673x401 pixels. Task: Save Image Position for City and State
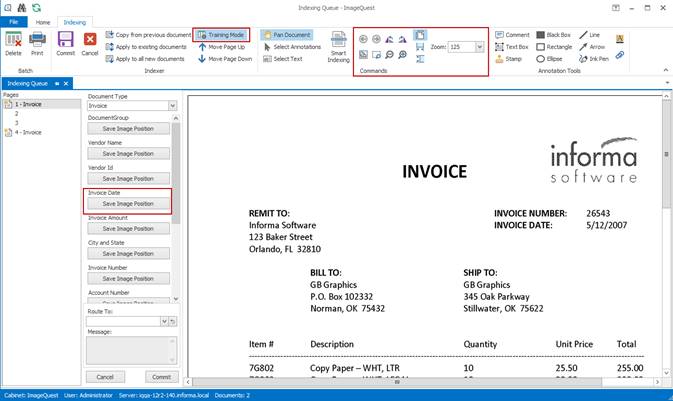pos(128,254)
